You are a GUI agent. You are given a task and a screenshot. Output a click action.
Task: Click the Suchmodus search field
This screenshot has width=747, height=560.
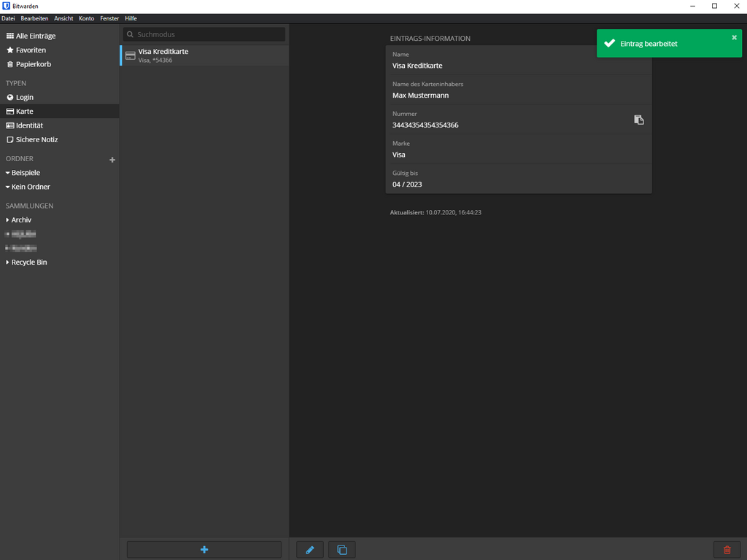(x=204, y=34)
